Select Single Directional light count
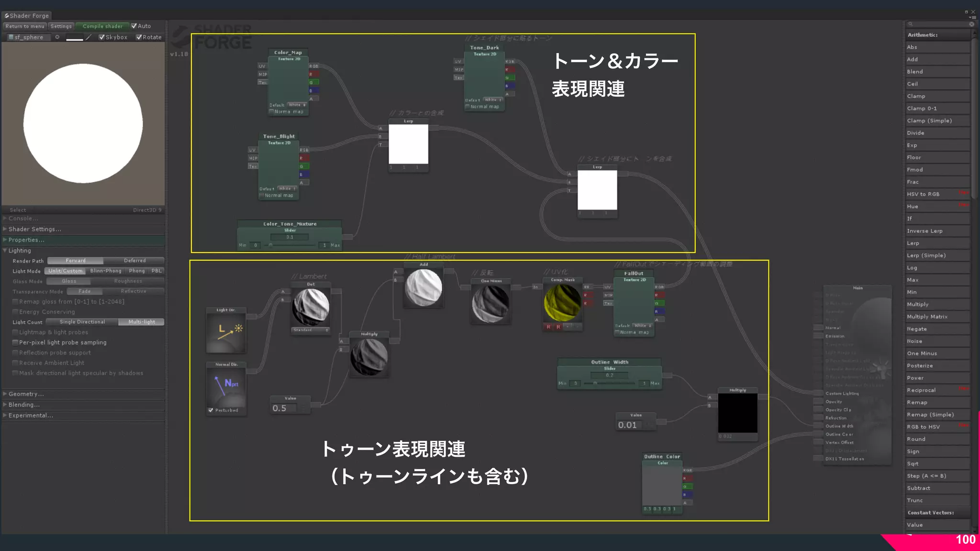 coord(82,321)
